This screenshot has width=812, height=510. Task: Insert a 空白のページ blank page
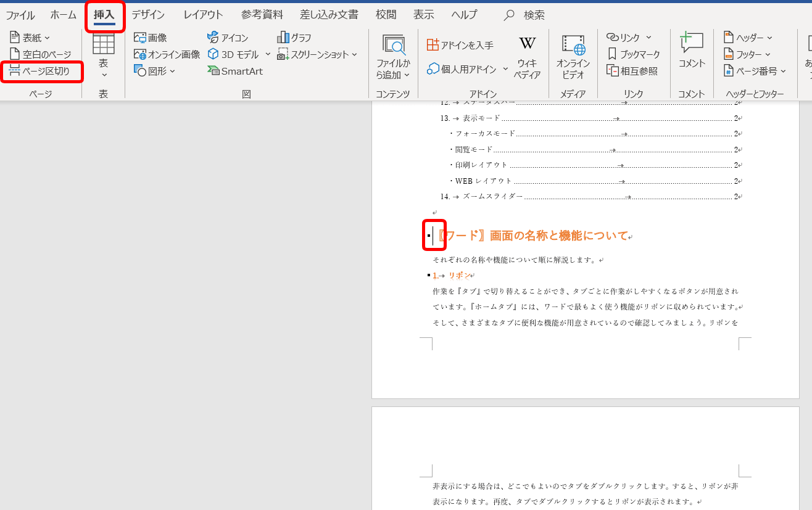click(40, 54)
